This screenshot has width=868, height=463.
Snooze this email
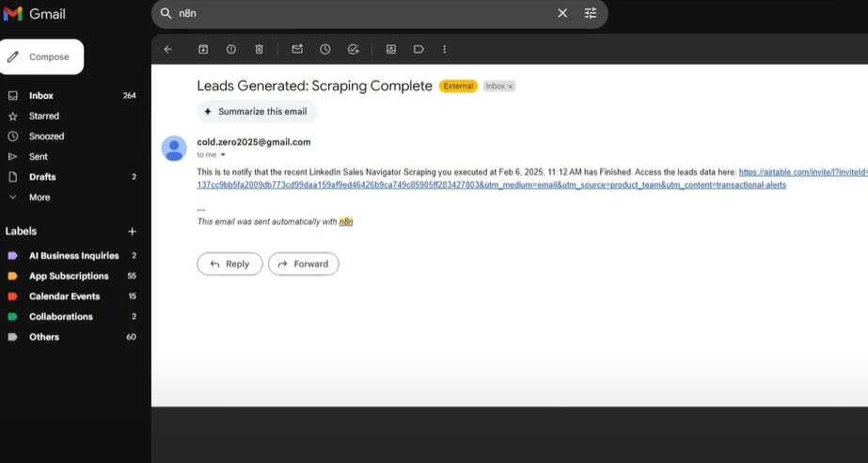point(325,49)
